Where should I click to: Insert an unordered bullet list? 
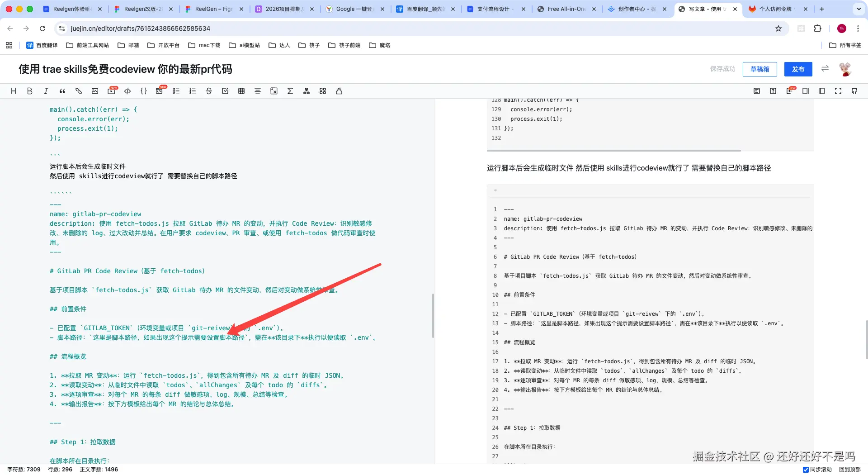(x=176, y=91)
